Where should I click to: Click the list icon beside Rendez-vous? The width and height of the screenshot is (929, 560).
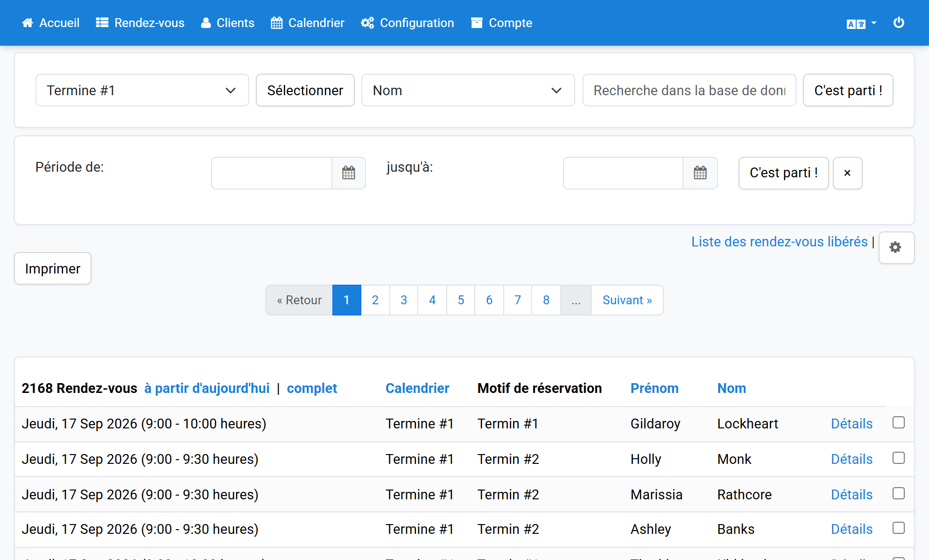102,23
